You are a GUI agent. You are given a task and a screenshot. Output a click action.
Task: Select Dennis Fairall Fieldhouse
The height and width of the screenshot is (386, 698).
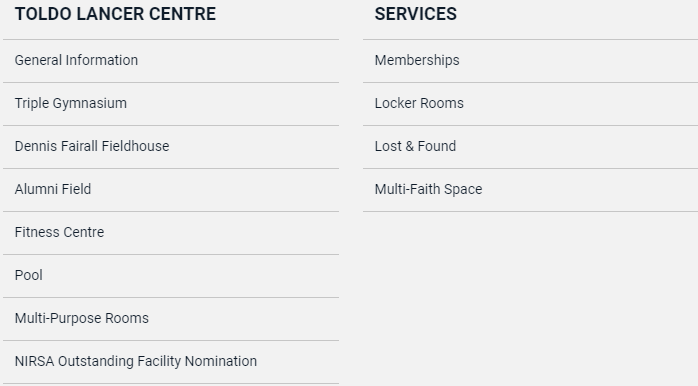(x=92, y=146)
